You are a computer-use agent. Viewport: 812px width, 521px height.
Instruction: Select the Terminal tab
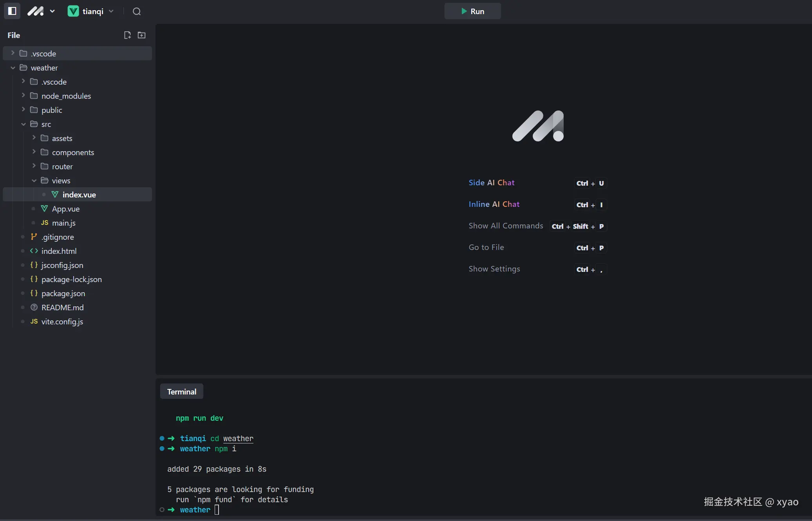[x=181, y=392]
